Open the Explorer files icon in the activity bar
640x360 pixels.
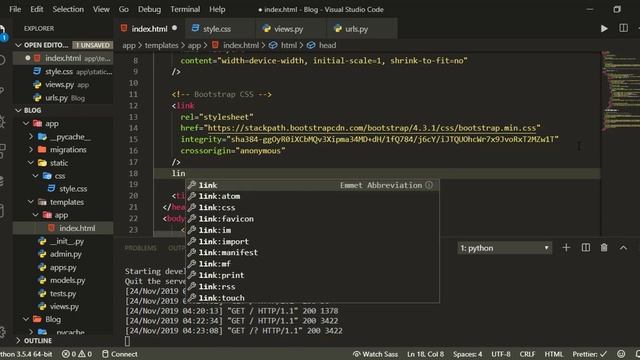(x=3, y=33)
